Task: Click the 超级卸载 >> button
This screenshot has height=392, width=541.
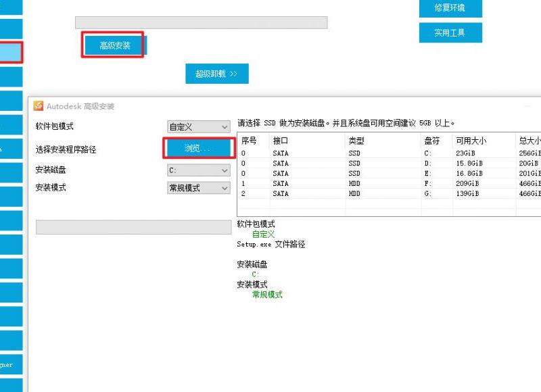Action: (216, 74)
